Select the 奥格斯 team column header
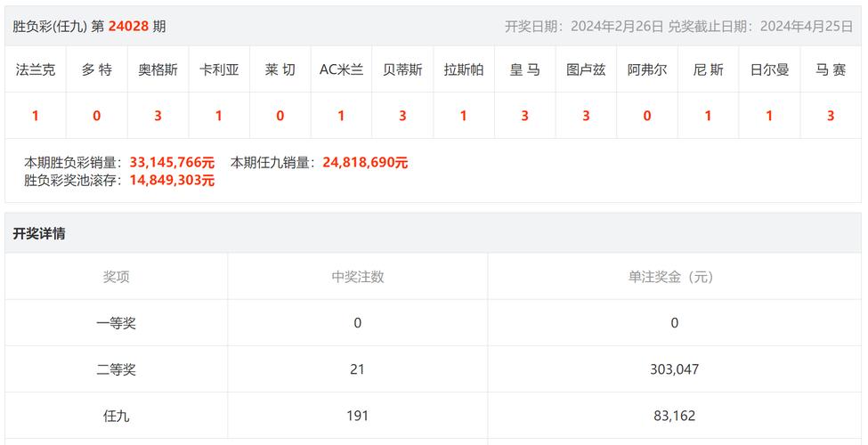The image size is (868, 445). pos(158,69)
